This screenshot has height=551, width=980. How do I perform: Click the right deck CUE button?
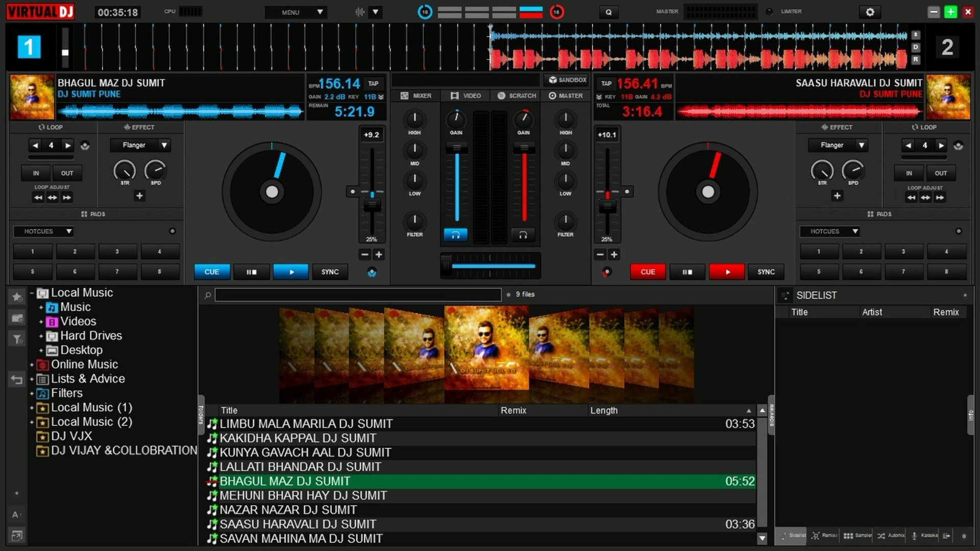tap(647, 272)
